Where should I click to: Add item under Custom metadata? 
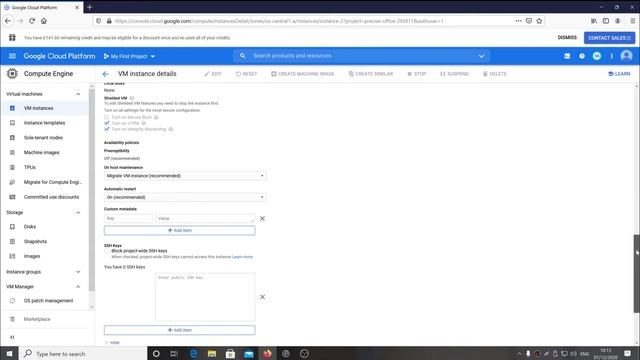coord(180,231)
